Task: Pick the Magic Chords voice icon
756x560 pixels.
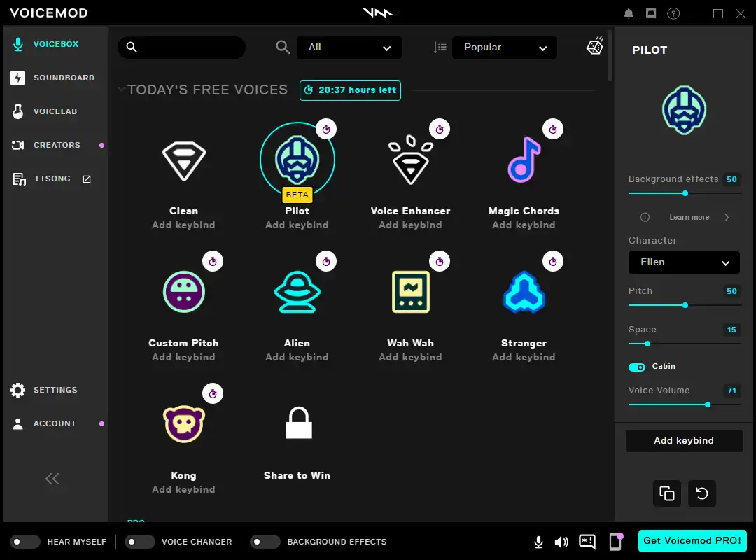Action: tap(524, 160)
